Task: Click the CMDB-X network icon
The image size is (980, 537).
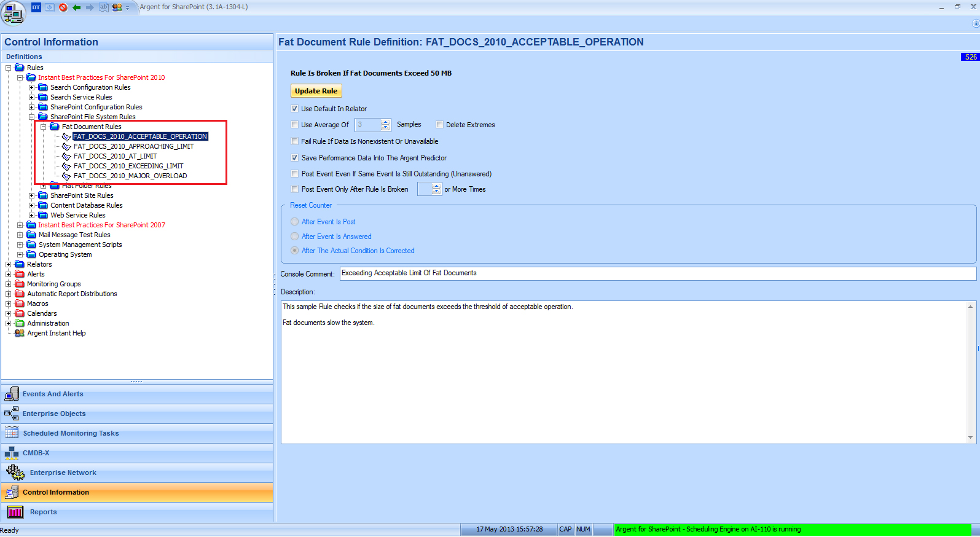Action: (x=12, y=453)
